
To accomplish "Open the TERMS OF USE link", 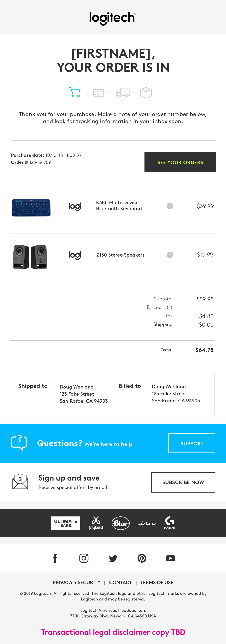I will [x=157, y=582].
